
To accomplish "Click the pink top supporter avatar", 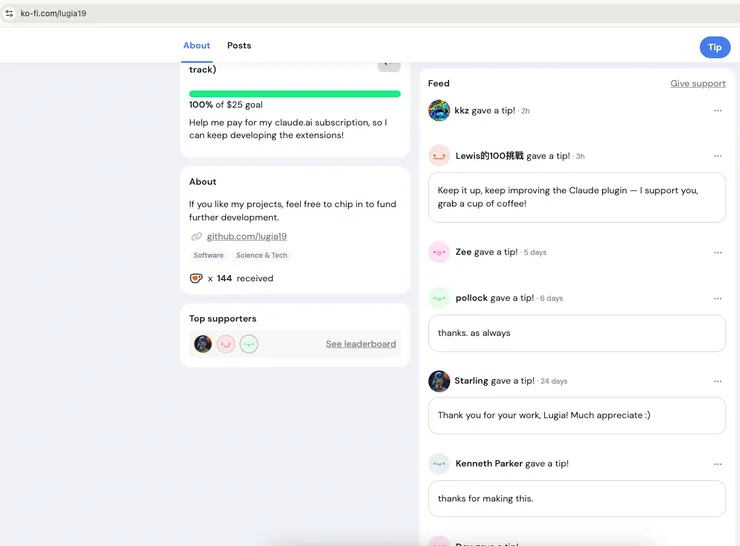I will coord(226,344).
